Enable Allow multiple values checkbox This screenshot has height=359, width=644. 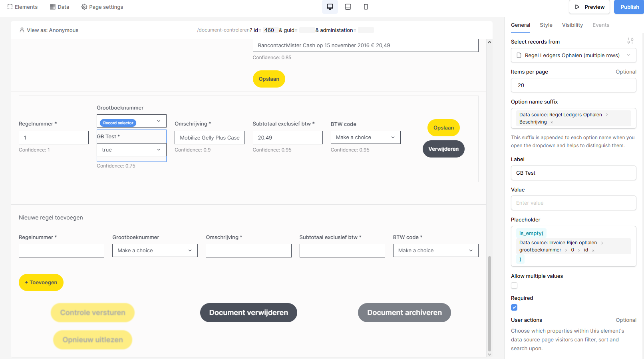(x=514, y=285)
